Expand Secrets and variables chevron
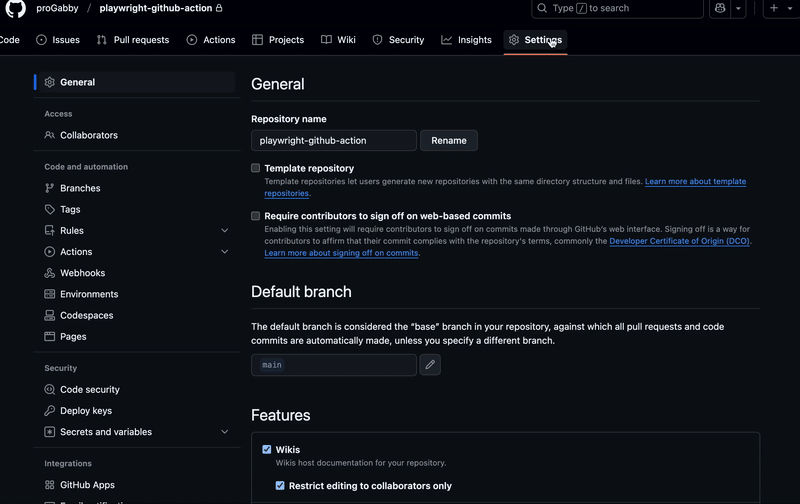The image size is (800, 504). click(224, 432)
